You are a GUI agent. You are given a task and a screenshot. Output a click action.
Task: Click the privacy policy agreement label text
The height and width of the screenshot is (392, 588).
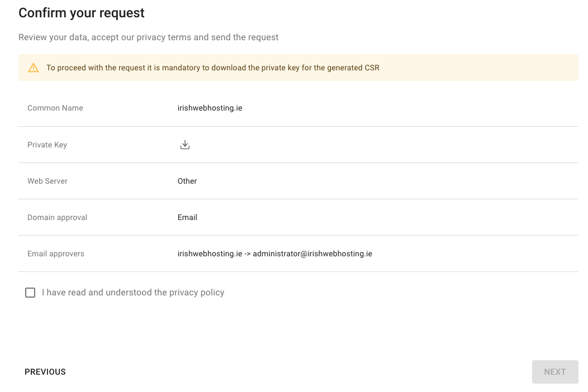133,293
